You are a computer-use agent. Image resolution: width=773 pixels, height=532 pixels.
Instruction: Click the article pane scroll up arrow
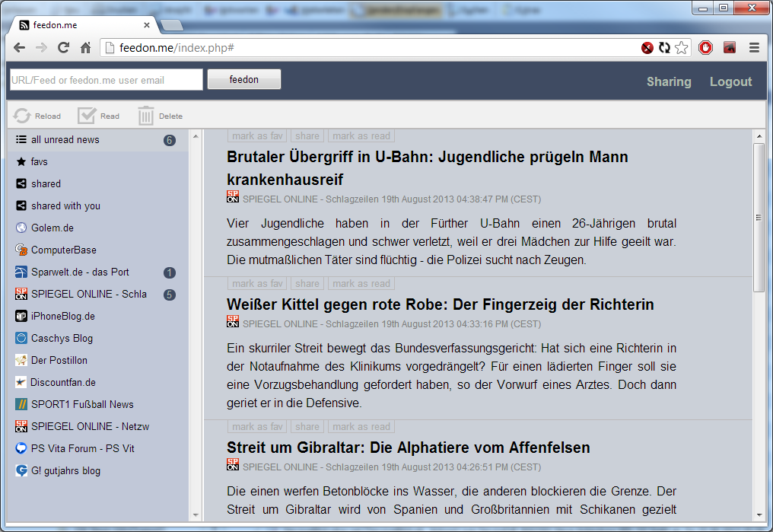[759, 136]
